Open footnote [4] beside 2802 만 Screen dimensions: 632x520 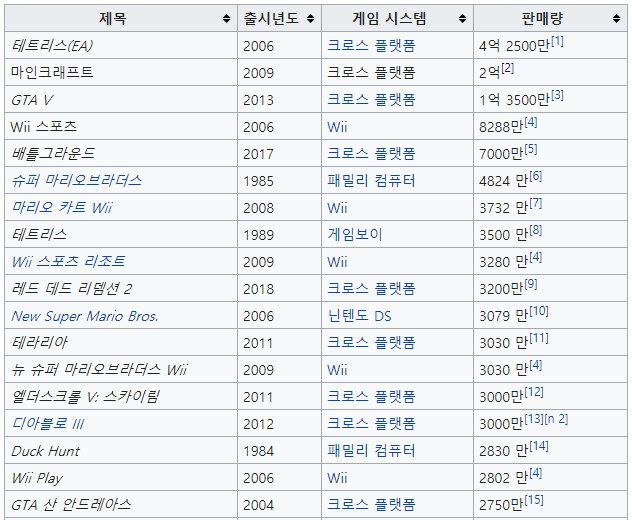pyautogui.click(x=536, y=473)
